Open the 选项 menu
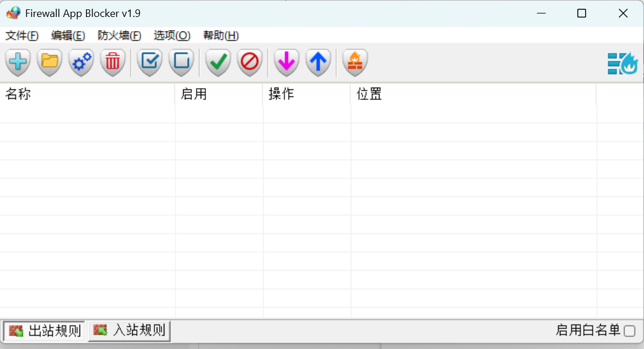 point(171,36)
